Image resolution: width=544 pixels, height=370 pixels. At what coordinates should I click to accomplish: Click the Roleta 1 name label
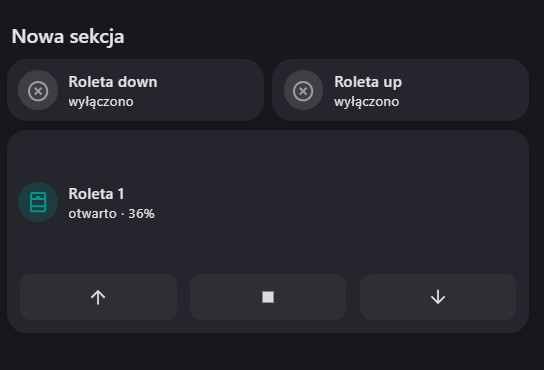pyautogui.click(x=96, y=194)
